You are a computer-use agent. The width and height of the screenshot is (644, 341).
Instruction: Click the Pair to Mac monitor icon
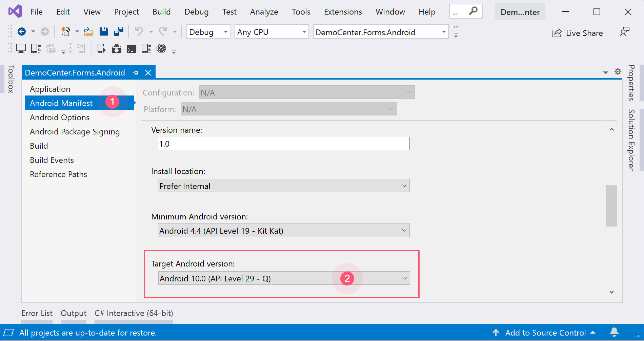[21, 49]
